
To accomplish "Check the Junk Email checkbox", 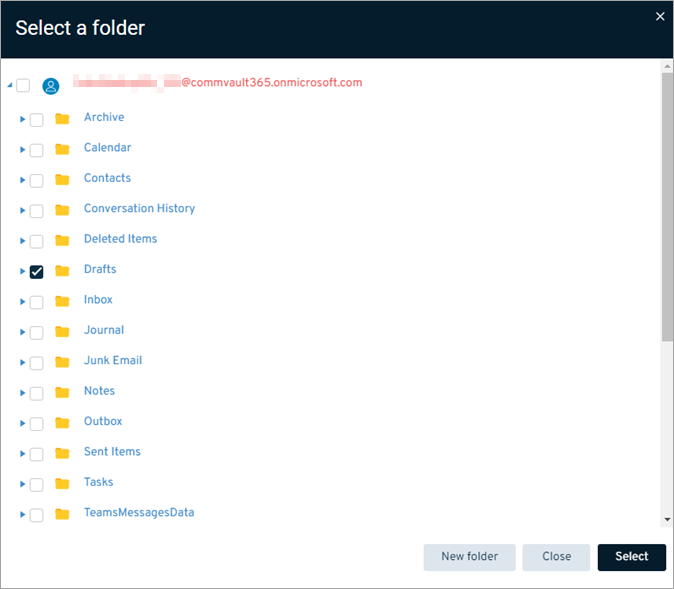I will pyautogui.click(x=37, y=363).
